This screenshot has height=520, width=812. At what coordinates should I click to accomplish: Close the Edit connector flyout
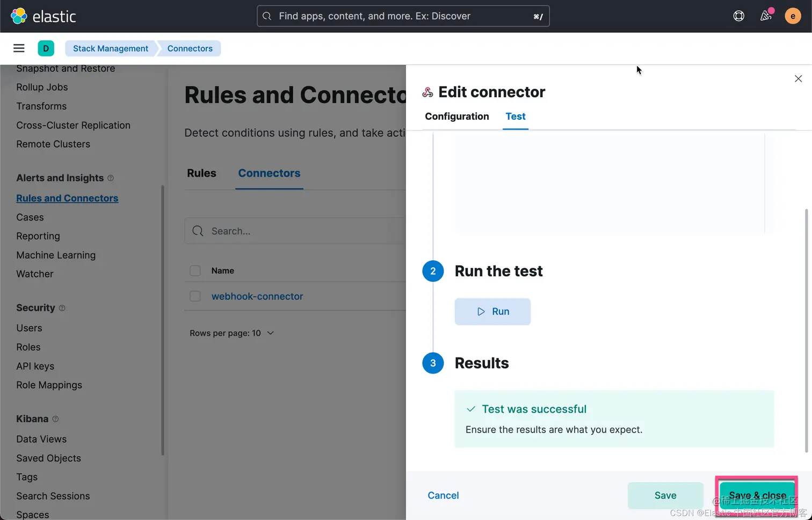[x=799, y=79]
